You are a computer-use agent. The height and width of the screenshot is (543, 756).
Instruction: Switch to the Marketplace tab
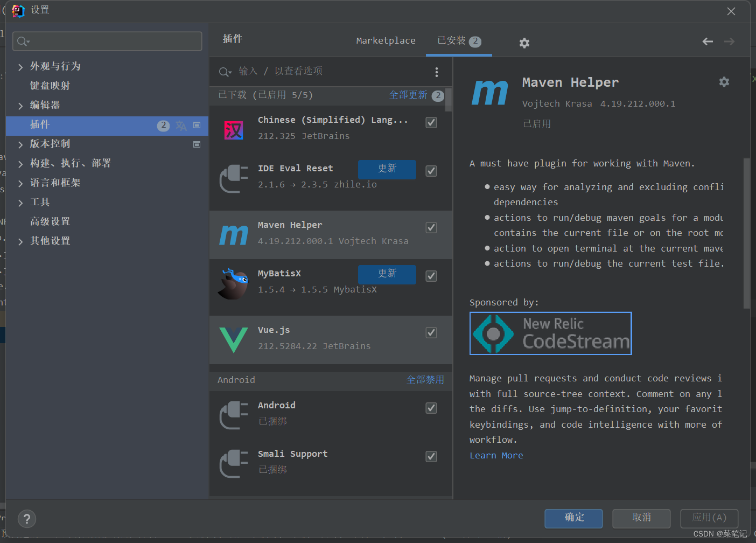click(x=386, y=41)
